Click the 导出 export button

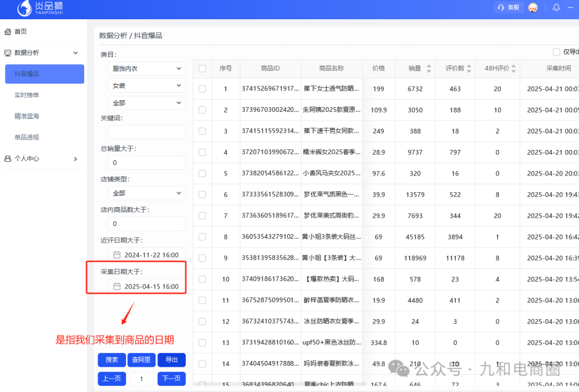[x=172, y=360]
